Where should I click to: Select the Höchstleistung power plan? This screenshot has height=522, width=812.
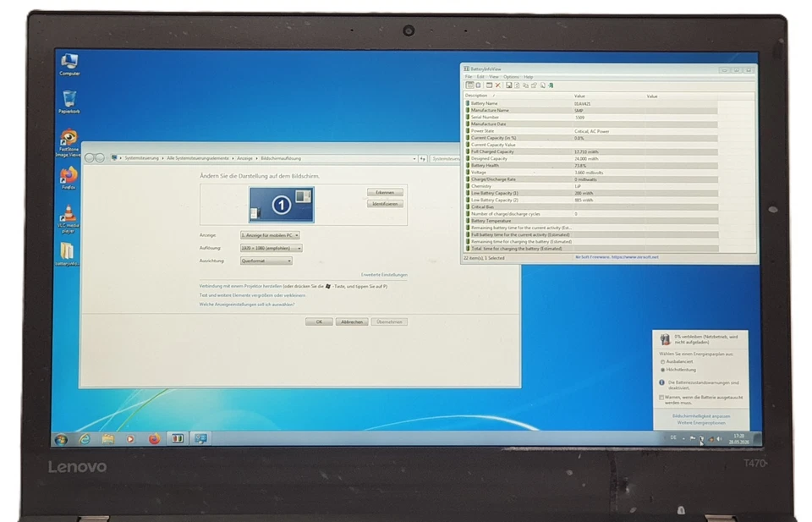coord(679,371)
